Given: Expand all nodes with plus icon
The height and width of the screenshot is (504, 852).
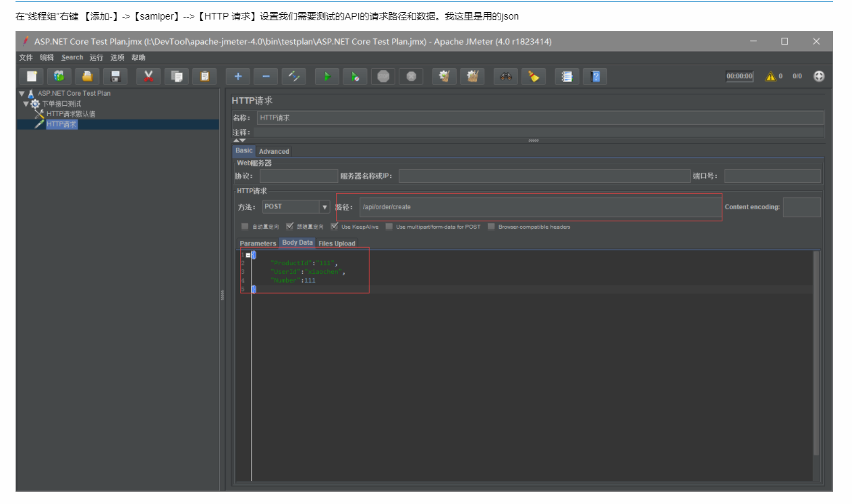Looking at the screenshot, I should [238, 76].
